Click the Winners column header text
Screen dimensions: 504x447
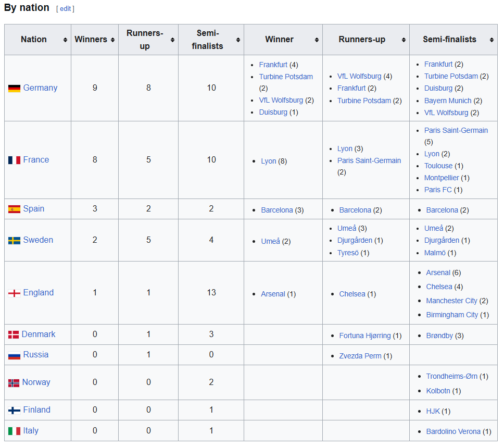[x=91, y=40]
